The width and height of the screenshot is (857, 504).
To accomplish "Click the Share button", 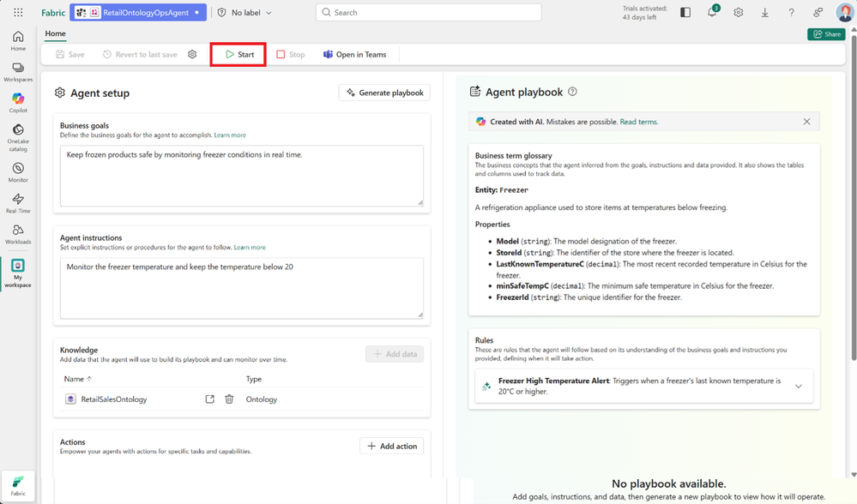I will click(826, 33).
